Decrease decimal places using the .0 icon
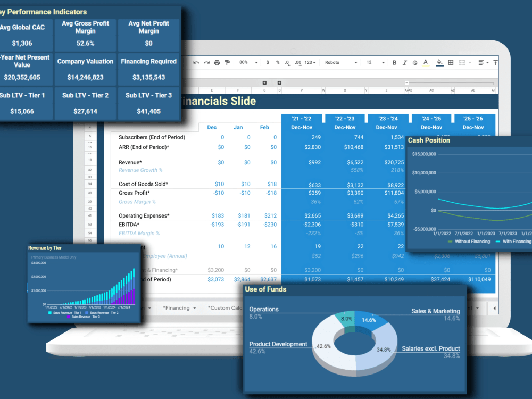The width and height of the screenshot is (532, 399). tap(287, 62)
